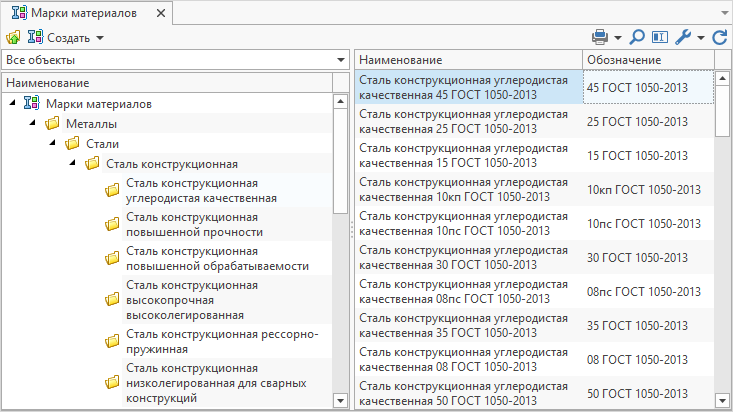Click cell 10кп ГОСТ 1050-2013 in Обозначение

pos(648,189)
